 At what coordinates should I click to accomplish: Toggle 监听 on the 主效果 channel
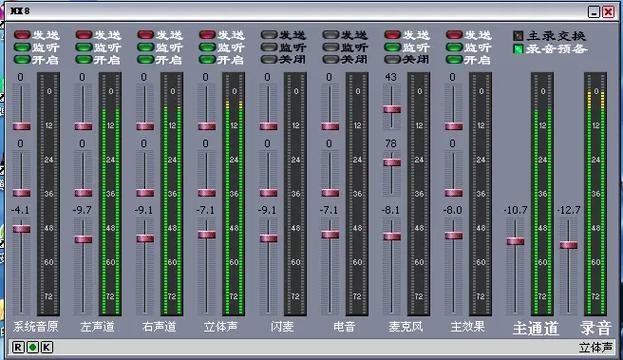tap(454, 47)
